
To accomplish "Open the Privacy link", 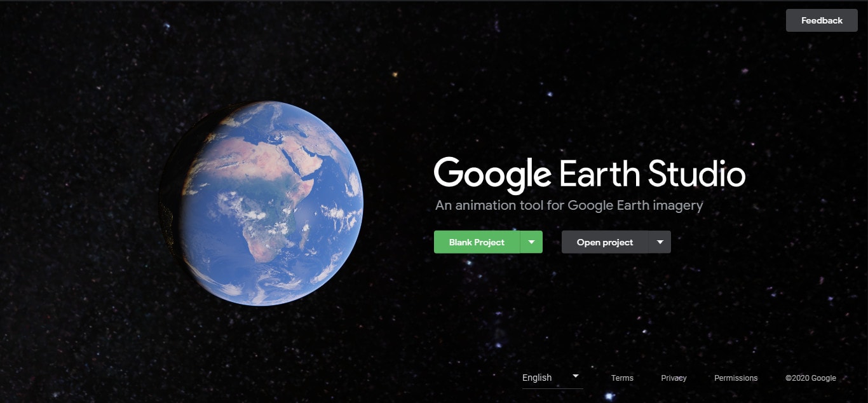I will click(x=674, y=378).
